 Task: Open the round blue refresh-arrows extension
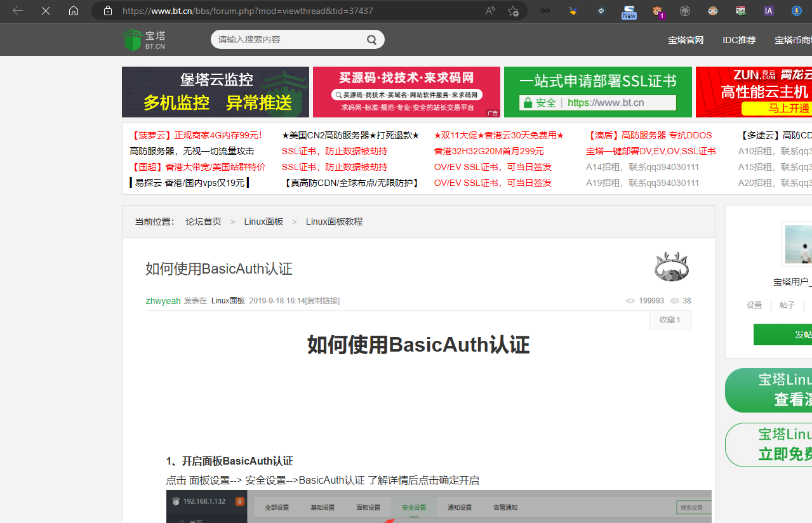click(x=601, y=11)
